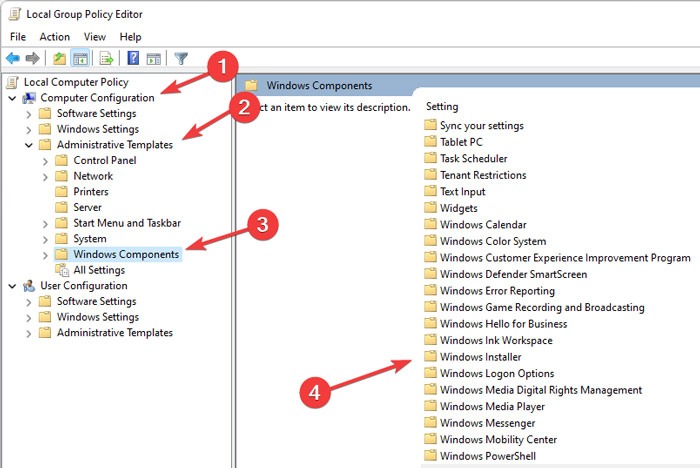
Task: Select Windows Mobility Center folder
Action: coord(498,439)
